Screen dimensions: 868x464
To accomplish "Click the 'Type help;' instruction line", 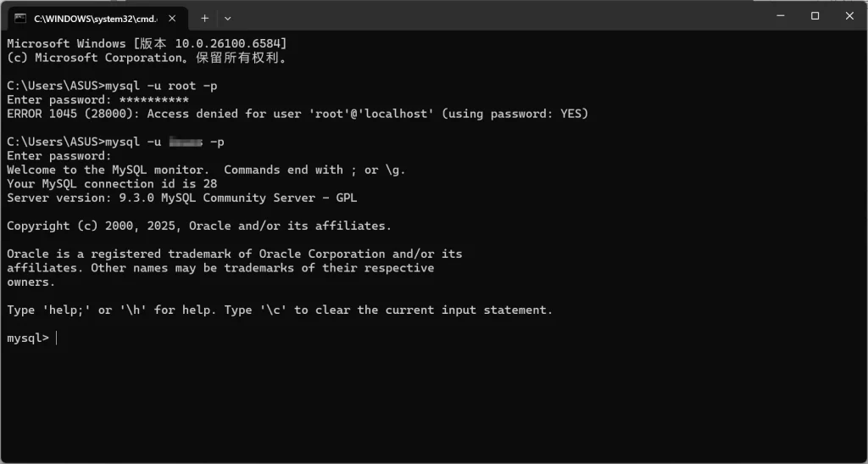I will click(280, 310).
